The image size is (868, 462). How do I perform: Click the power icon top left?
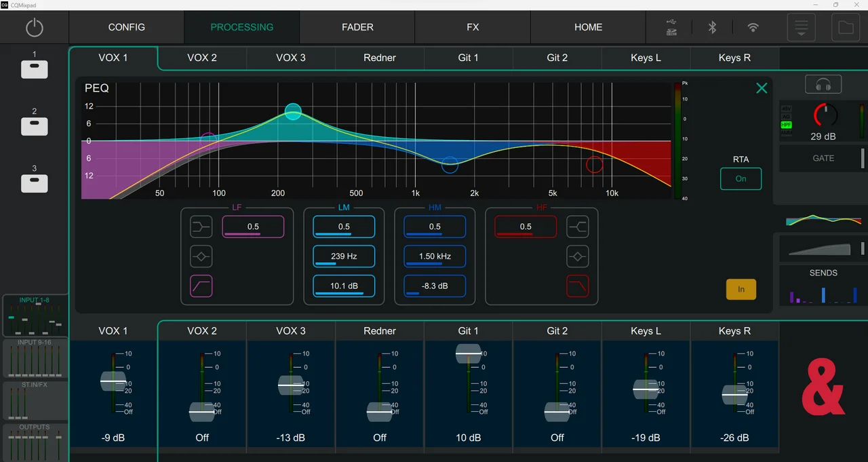pyautogui.click(x=34, y=27)
